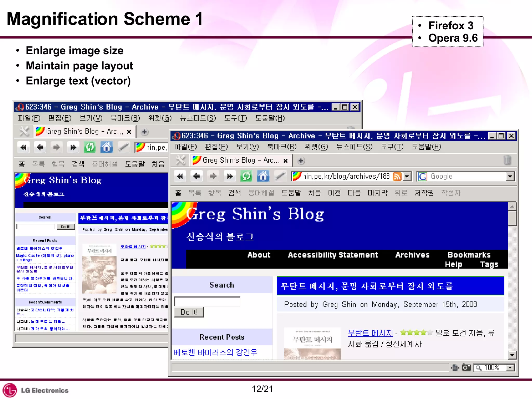Click the book cover thumbnail in the front window

(312, 343)
